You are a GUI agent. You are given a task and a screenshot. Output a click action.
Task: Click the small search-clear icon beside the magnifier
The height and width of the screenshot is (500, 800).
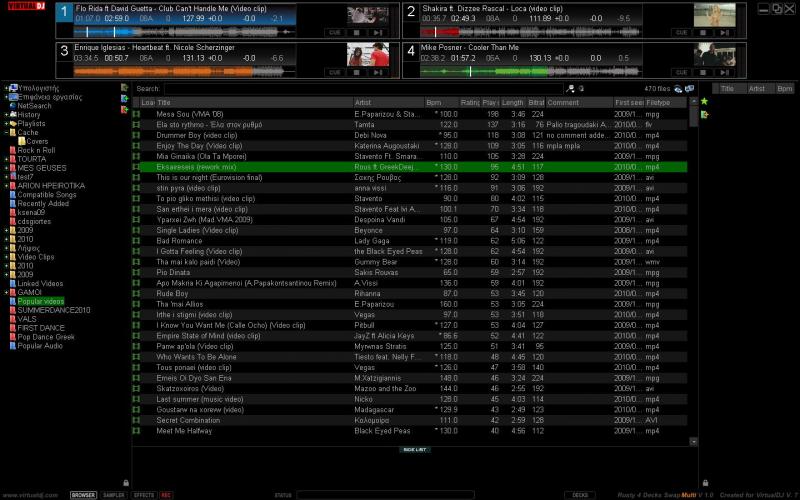pyautogui.click(x=581, y=89)
